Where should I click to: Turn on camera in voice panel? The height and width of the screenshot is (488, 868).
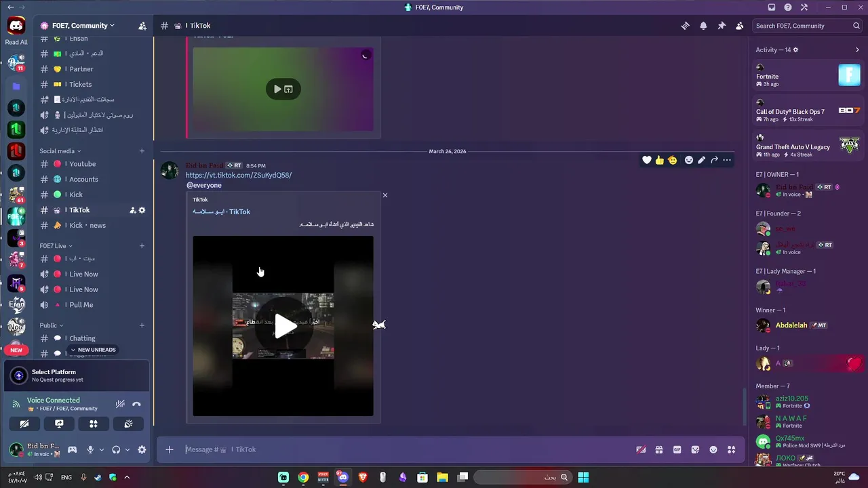(x=24, y=424)
